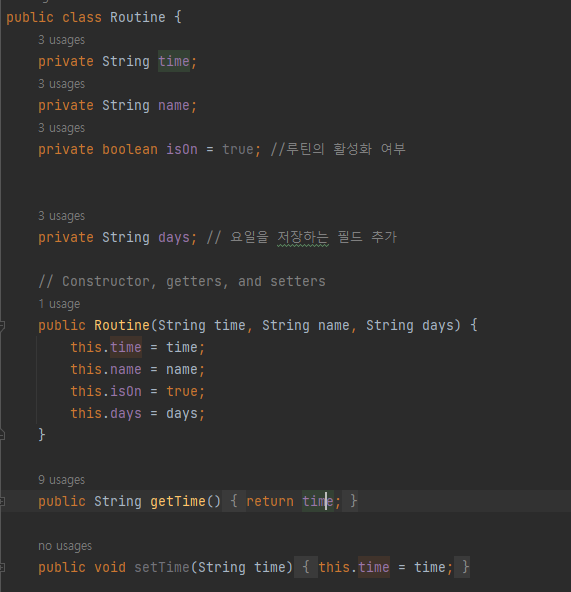Click the underlined word '저장하는' in the days comment

point(303,237)
